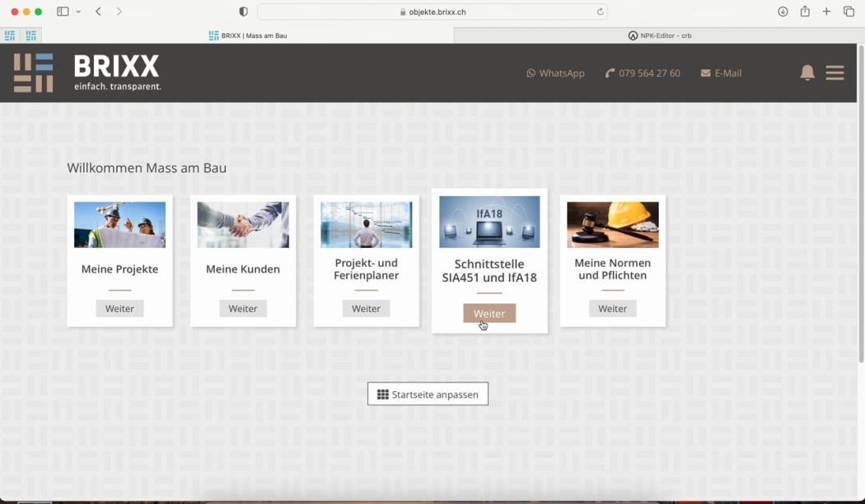
Task: Go forward with the Safari forward arrow
Action: pos(119,12)
